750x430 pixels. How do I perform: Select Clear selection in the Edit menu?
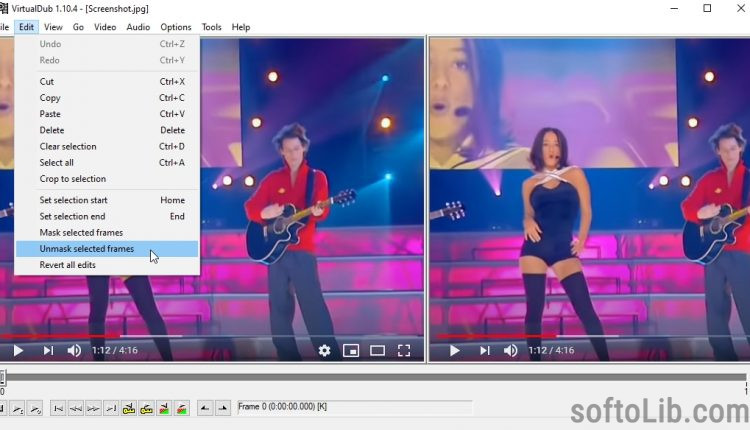tap(107, 146)
